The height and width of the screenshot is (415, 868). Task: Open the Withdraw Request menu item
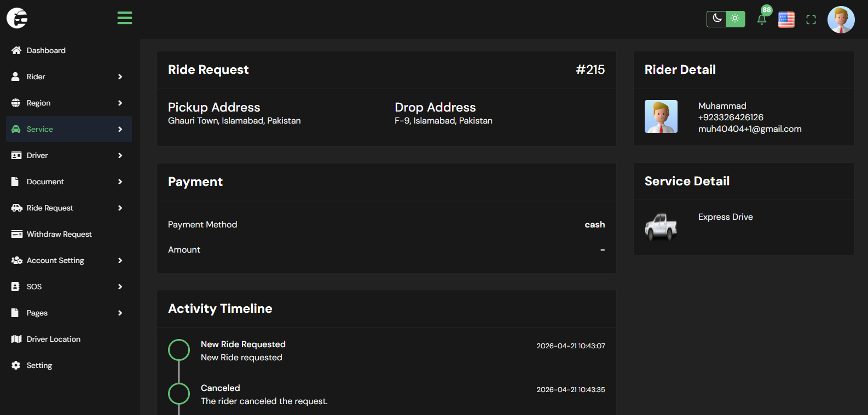[69, 234]
